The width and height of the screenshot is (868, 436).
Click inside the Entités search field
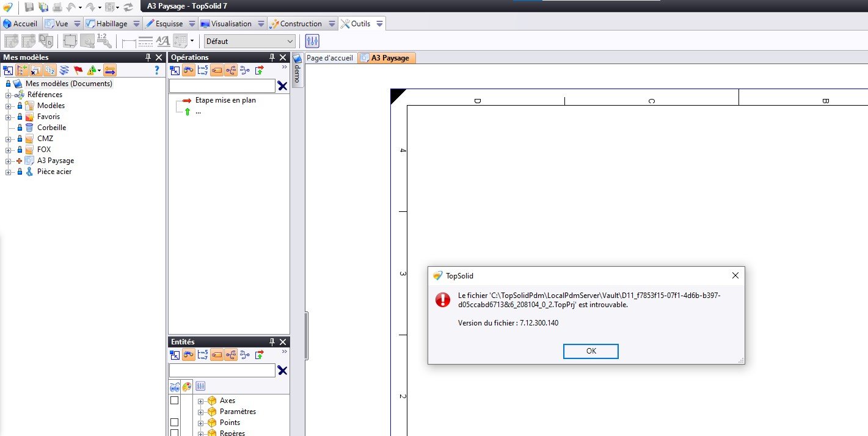222,371
